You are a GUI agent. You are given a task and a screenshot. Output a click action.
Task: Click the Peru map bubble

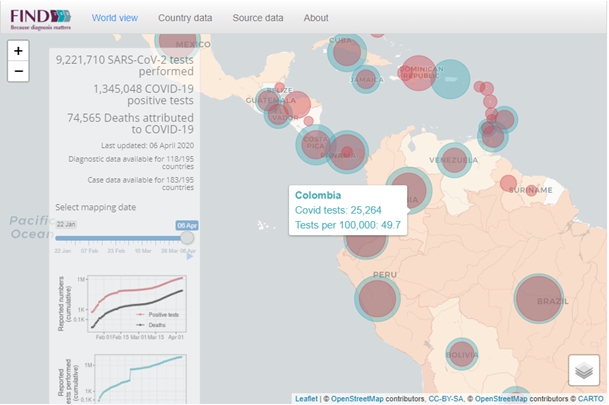377,299
